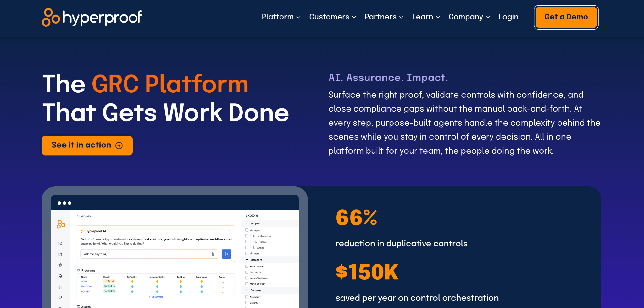Click the PCI DSS Freshness status dot

(x=202, y=292)
